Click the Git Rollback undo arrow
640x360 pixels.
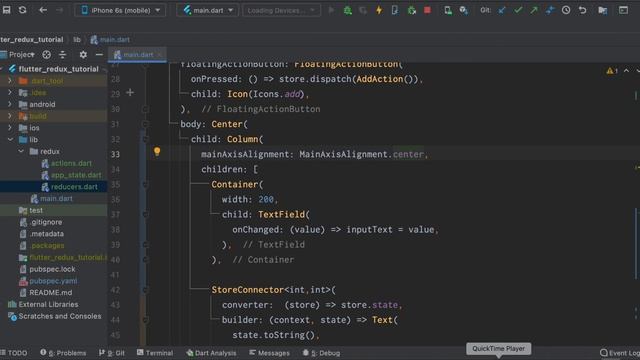[x=582, y=10]
